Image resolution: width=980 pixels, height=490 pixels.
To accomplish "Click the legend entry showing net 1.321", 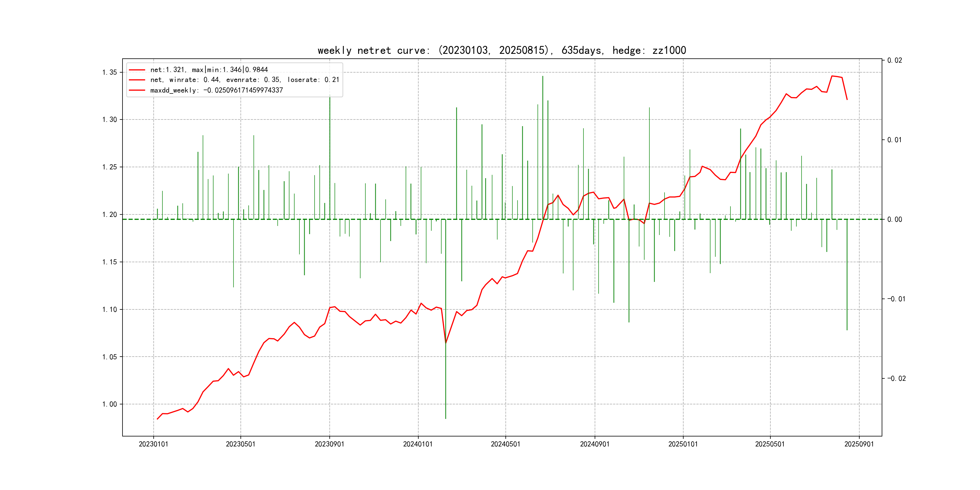I will tap(209, 70).
